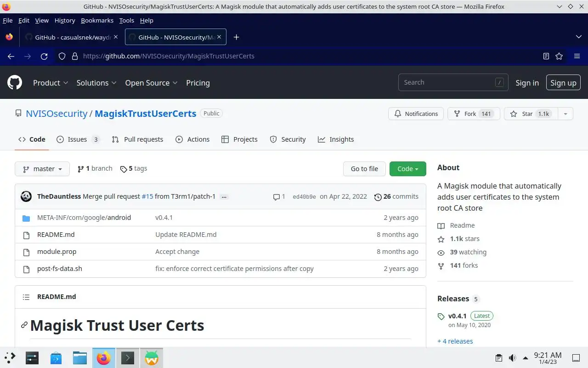Open the volume control tray icon

pyautogui.click(x=512, y=358)
